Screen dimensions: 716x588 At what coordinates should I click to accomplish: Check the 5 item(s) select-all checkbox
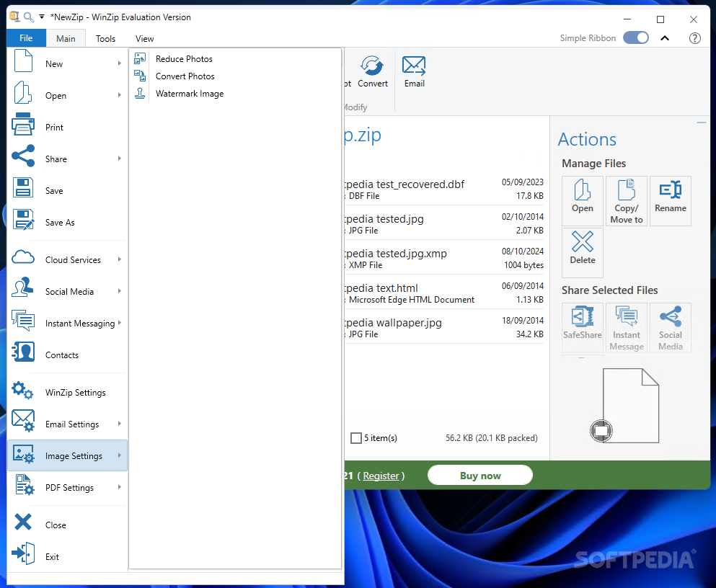tap(356, 438)
